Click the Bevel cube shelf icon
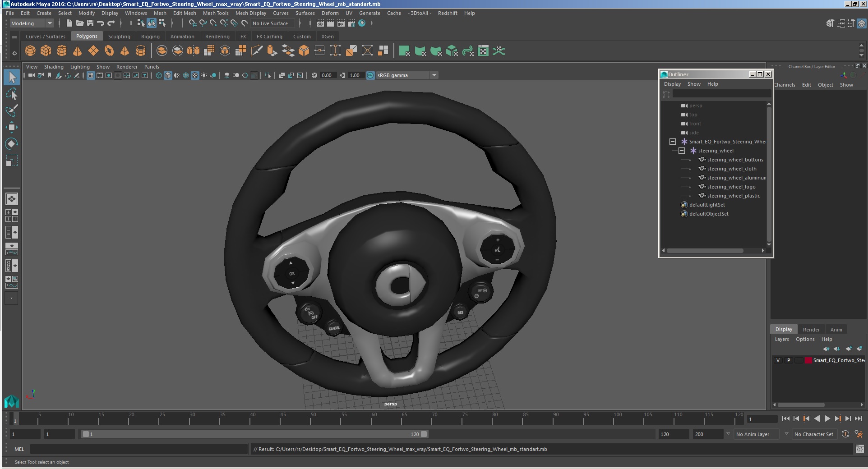Screen dimensions: 868x469 coord(304,51)
